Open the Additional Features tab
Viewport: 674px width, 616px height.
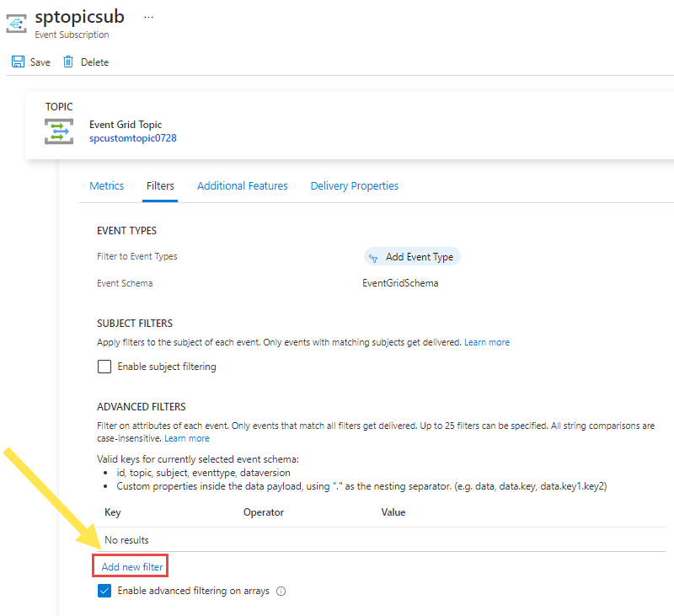tap(243, 185)
